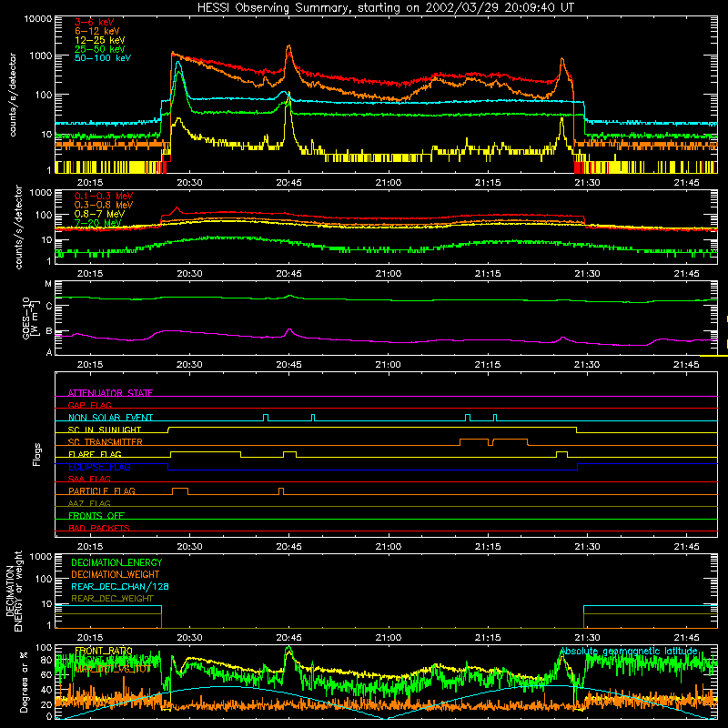Viewport: 728px width, 728px height.
Task: Click the AAZ_FLAG label
Action: tap(89, 503)
